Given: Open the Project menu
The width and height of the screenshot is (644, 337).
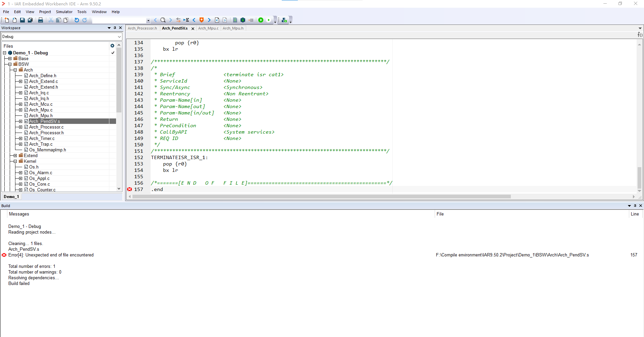Looking at the screenshot, I should pyautogui.click(x=45, y=12).
